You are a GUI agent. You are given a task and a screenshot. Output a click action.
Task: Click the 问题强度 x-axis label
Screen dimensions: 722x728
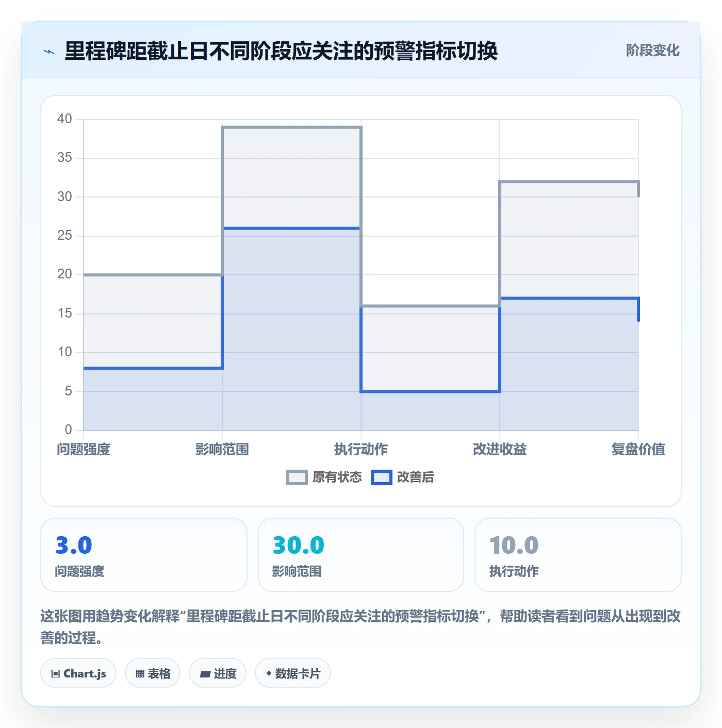pyautogui.click(x=84, y=450)
